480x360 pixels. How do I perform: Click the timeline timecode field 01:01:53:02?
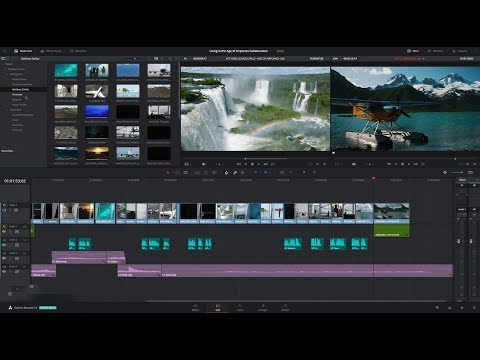point(15,181)
